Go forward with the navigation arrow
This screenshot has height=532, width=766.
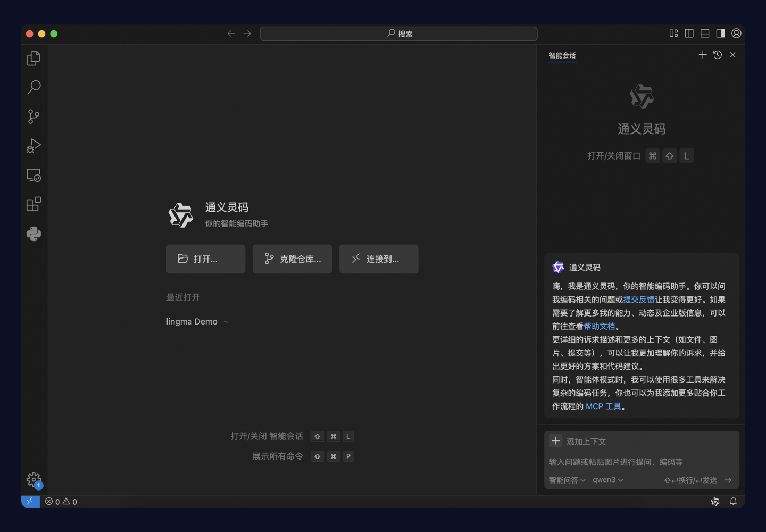click(x=247, y=34)
